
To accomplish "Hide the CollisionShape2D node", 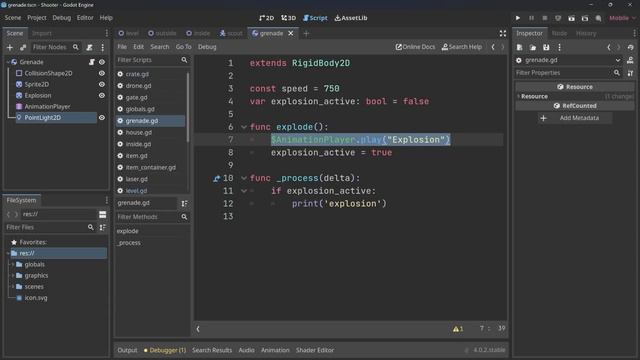I will click(102, 73).
